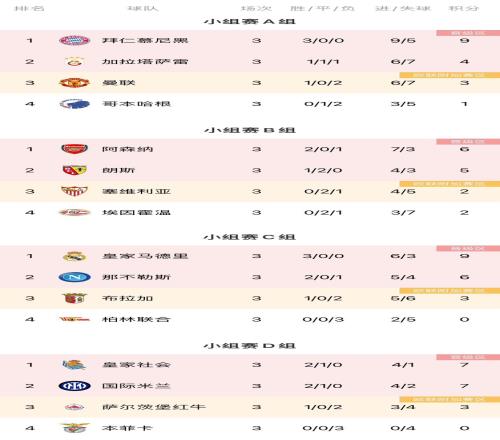The width and height of the screenshot is (500, 440).
Task: Click the orange tag on 曼联 row
Action: (x=450, y=75)
